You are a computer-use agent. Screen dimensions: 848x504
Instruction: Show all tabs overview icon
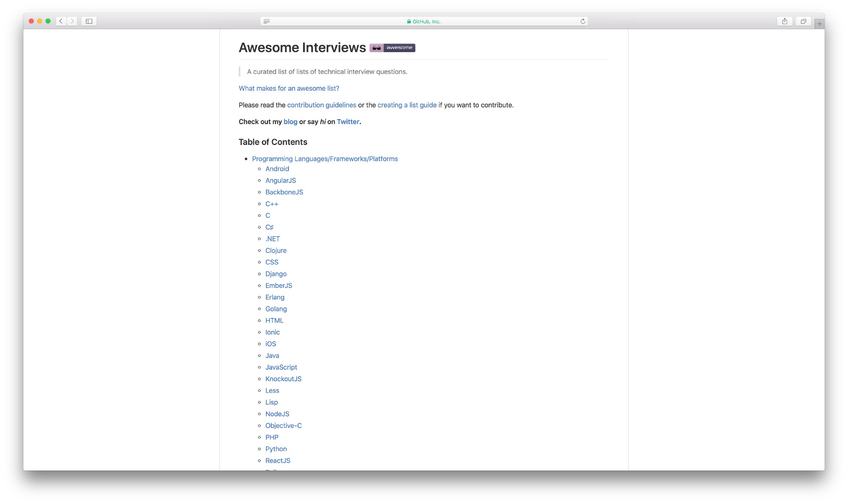click(804, 21)
